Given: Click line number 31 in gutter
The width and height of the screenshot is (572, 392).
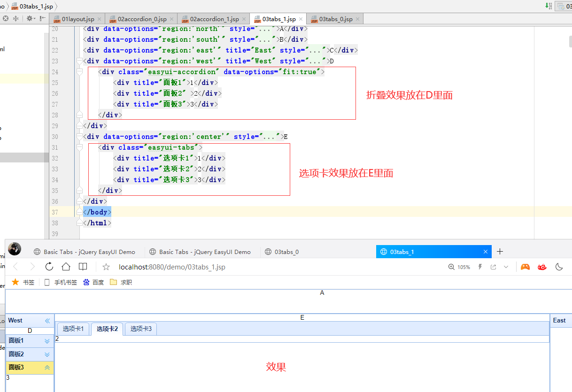Looking at the screenshot, I should tap(54, 147).
